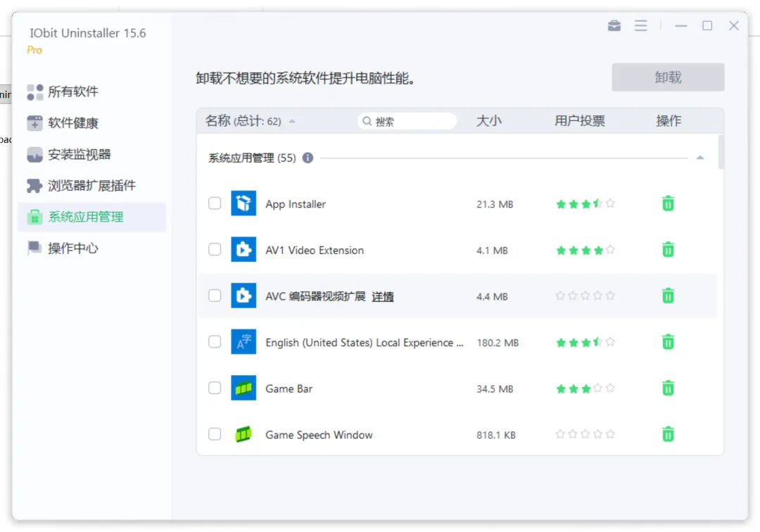Open the hamburger options menu
Image resolution: width=760 pixels, height=532 pixels.
[641, 25]
